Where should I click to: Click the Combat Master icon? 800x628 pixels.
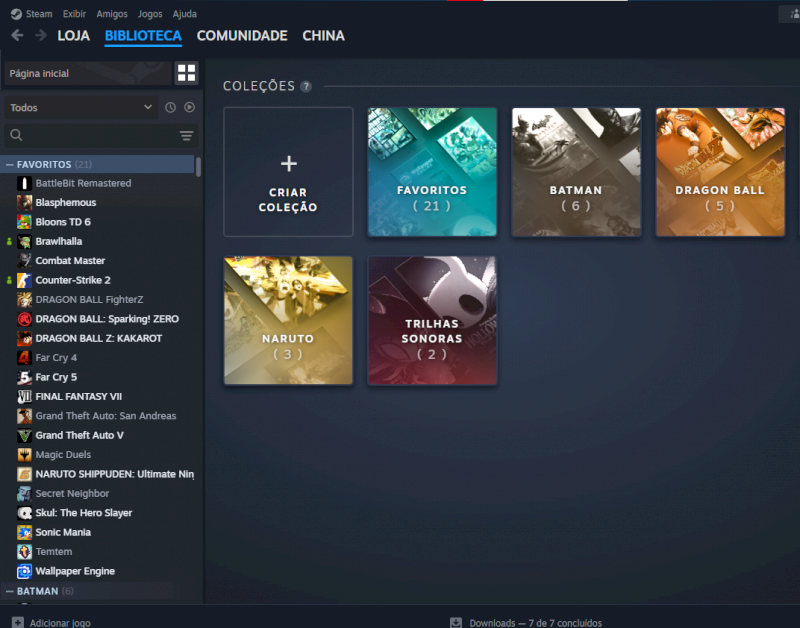click(24, 261)
